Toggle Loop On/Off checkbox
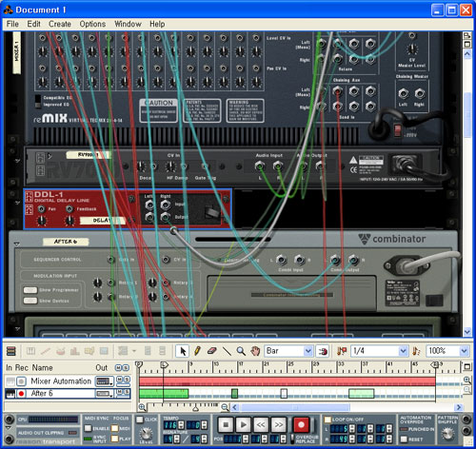 327,420
